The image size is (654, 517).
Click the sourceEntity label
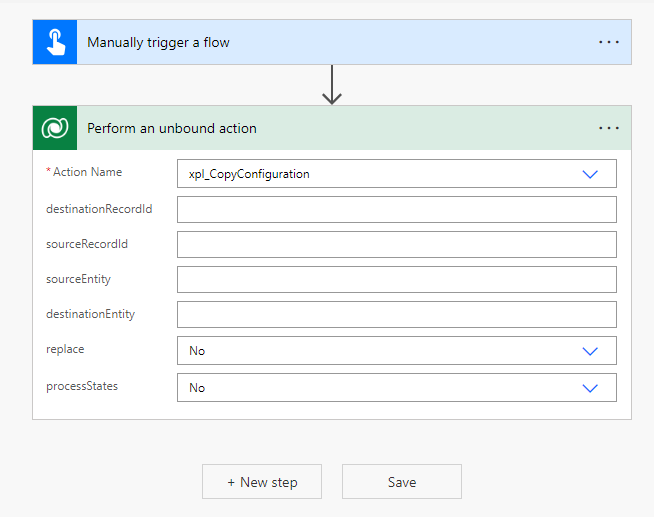pyautogui.click(x=78, y=279)
